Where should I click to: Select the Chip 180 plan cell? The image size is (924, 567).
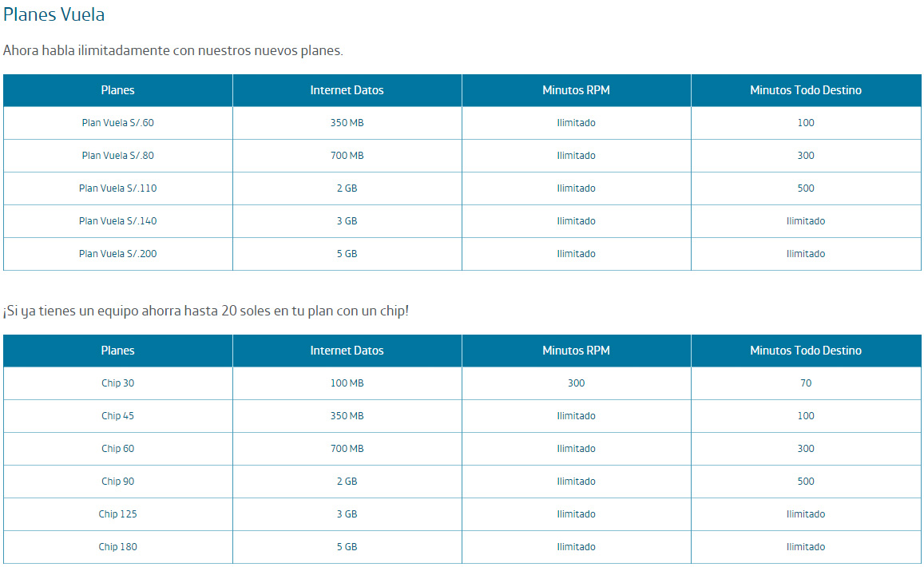(118, 547)
